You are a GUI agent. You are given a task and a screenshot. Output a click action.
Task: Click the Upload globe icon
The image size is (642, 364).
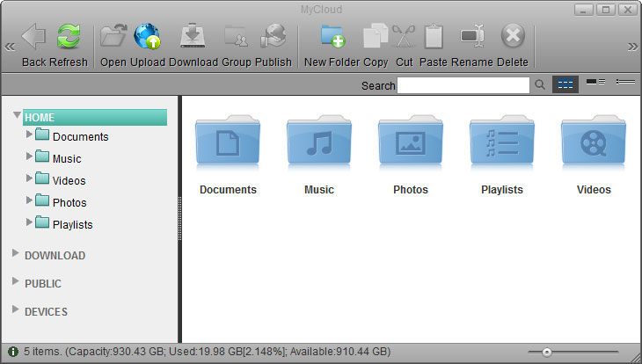coord(147,37)
